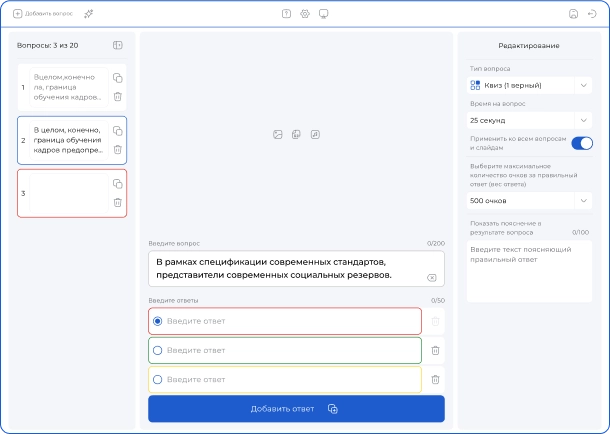The image size is (610, 434).
Task: Click the Добавить ответ button
Action: (296, 409)
